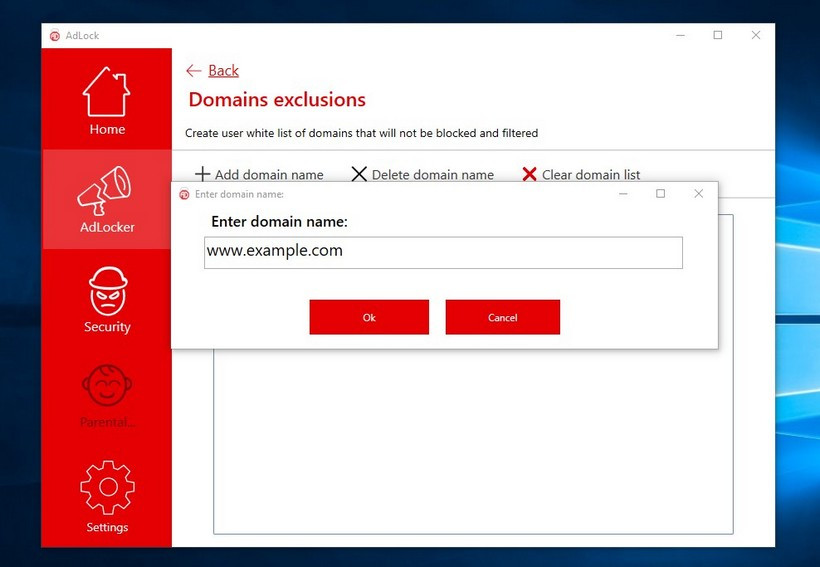Click the 'Enter domain name:' bold label

point(279,222)
